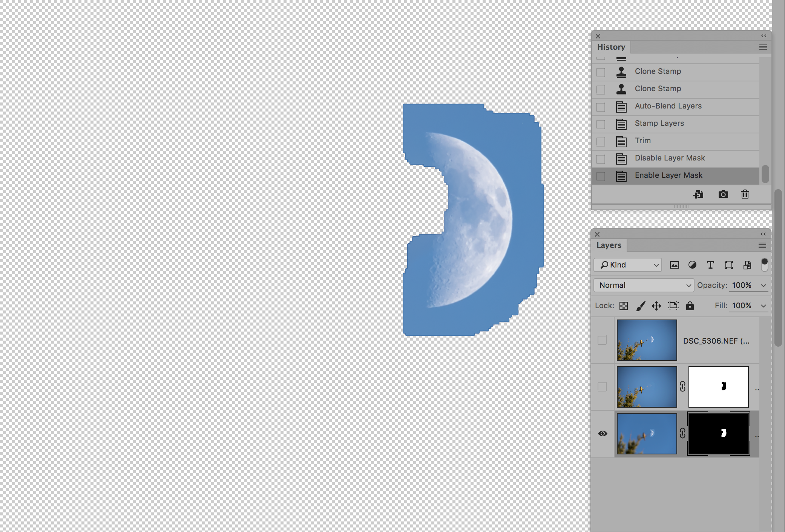
Task: Turn on the layer filtering toggle switch
Action: click(764, 265)
